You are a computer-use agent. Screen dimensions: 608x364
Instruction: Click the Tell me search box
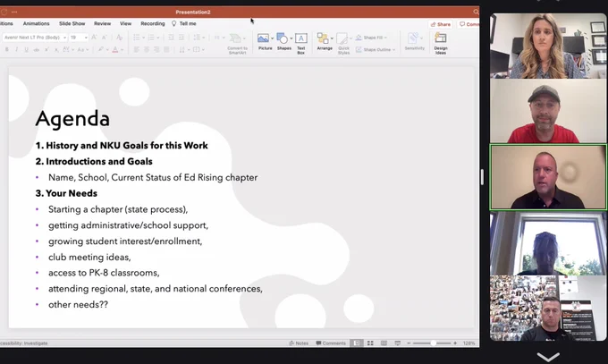(x=184, y=23)
